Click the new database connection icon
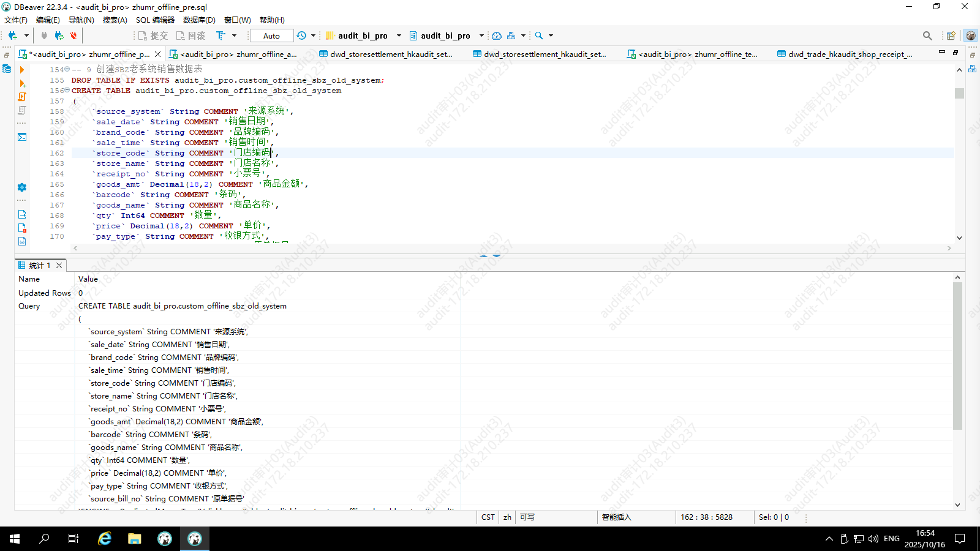This screenshot has height=551, width=980. 12,36
